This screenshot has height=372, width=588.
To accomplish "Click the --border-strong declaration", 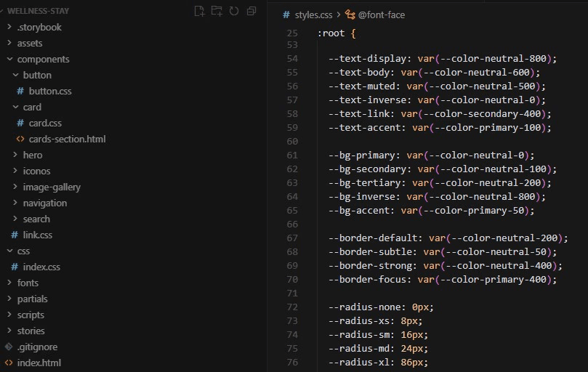I will (x=446, y=266).
